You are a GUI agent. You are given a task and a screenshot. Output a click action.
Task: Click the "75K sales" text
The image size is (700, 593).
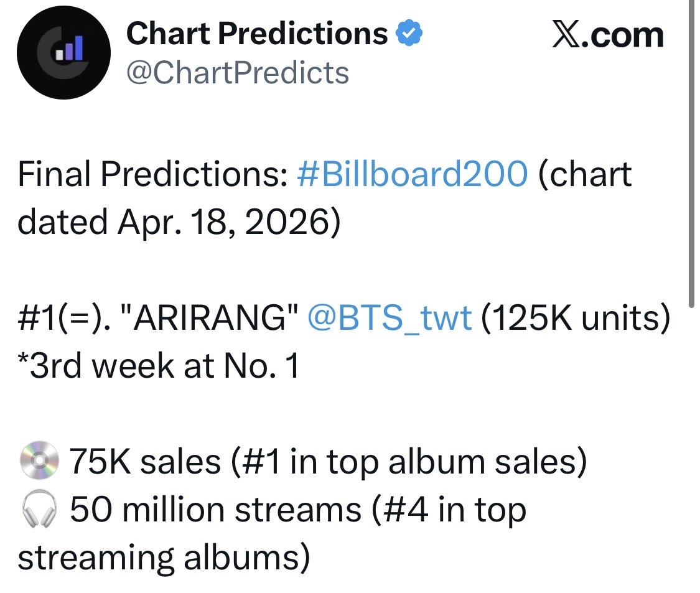144,461
